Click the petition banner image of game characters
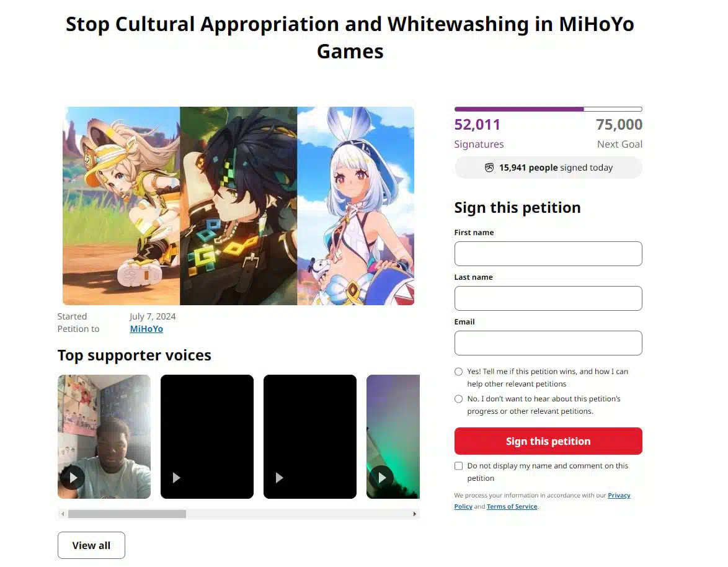Viewport: 728px width, 567px height. pyautogui.click(x=238, y=206)
